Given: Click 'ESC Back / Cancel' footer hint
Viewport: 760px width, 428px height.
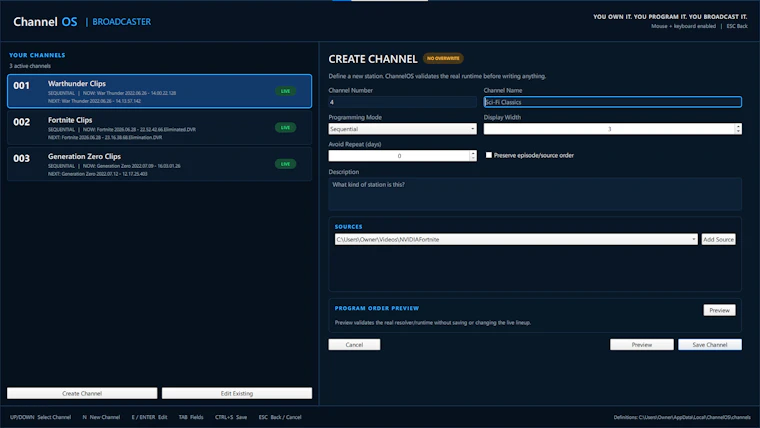Looking at the screenshot, I should coord(280,417).
